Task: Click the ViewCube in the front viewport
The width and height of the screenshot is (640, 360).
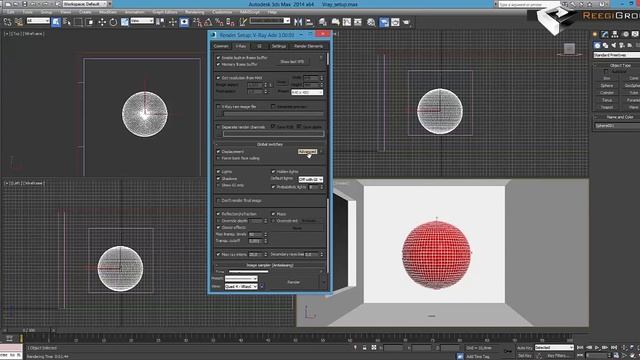Action: click(569, 49)
